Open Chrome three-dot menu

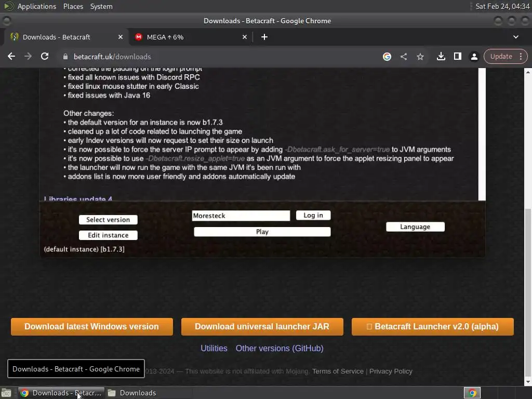tap(521, 56)
